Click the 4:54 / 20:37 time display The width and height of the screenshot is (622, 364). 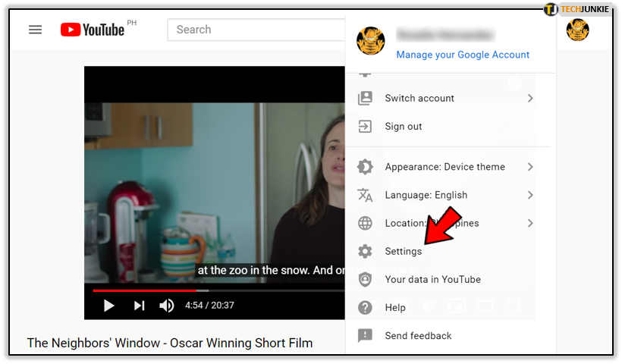tap(209, 306)
